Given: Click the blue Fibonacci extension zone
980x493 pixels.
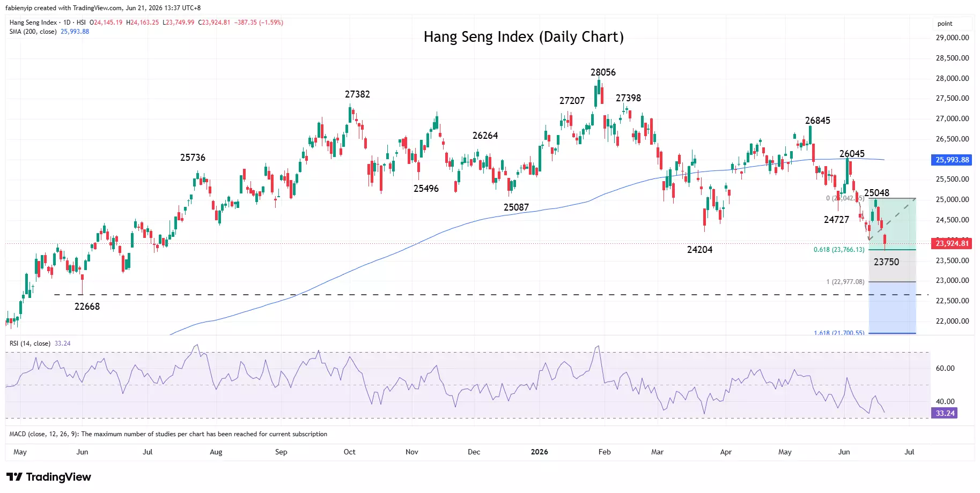Looking at the screenshot, I should 892,308.
